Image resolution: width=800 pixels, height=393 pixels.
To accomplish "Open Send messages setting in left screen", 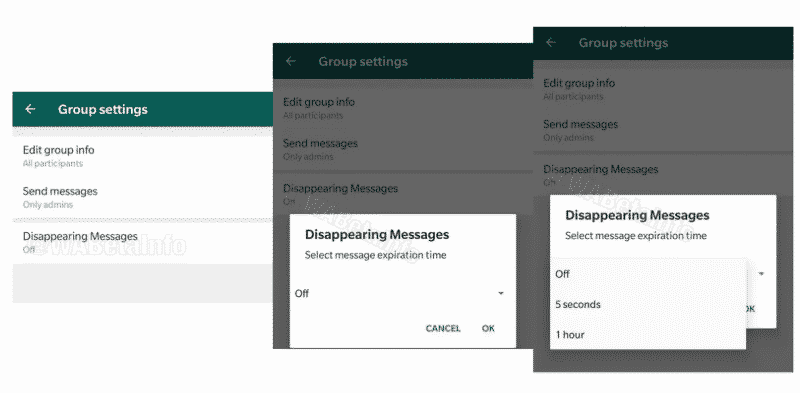I will pos(143,197).
